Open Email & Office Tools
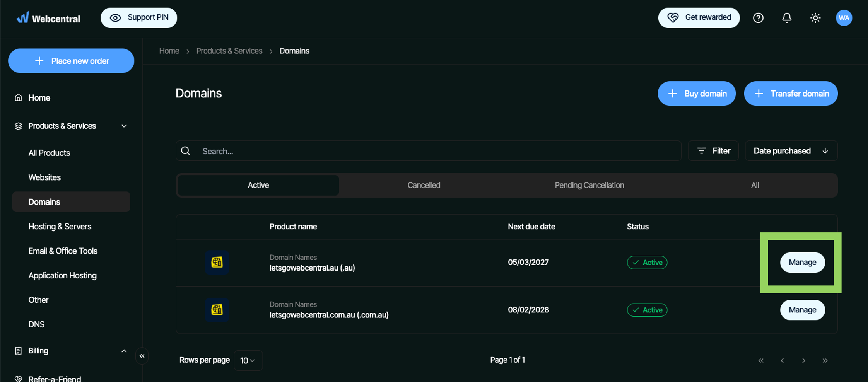 pos(63,251)
